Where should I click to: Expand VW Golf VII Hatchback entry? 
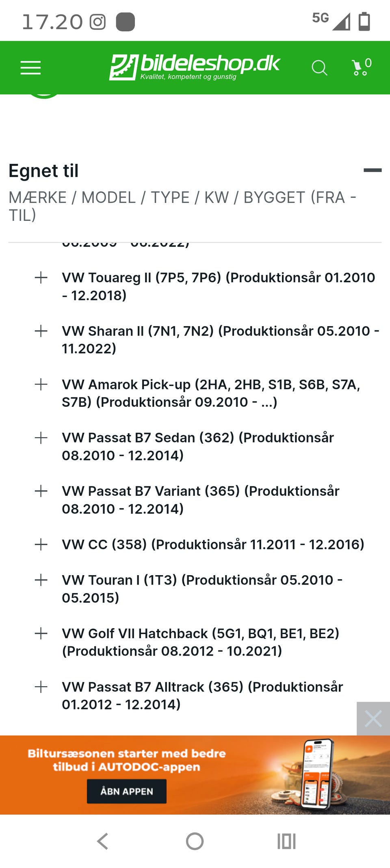coord(41,633)
